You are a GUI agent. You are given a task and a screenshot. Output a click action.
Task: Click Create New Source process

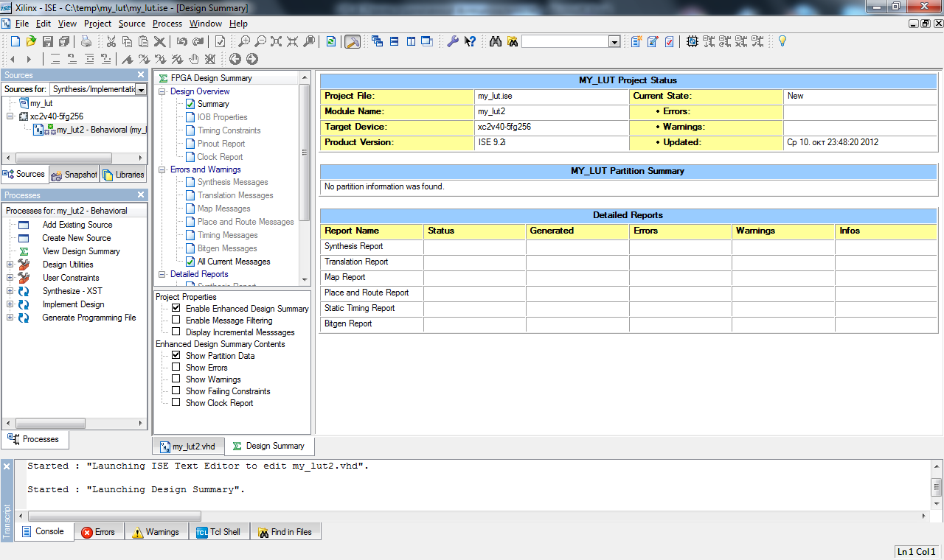[x=77, y=238]
